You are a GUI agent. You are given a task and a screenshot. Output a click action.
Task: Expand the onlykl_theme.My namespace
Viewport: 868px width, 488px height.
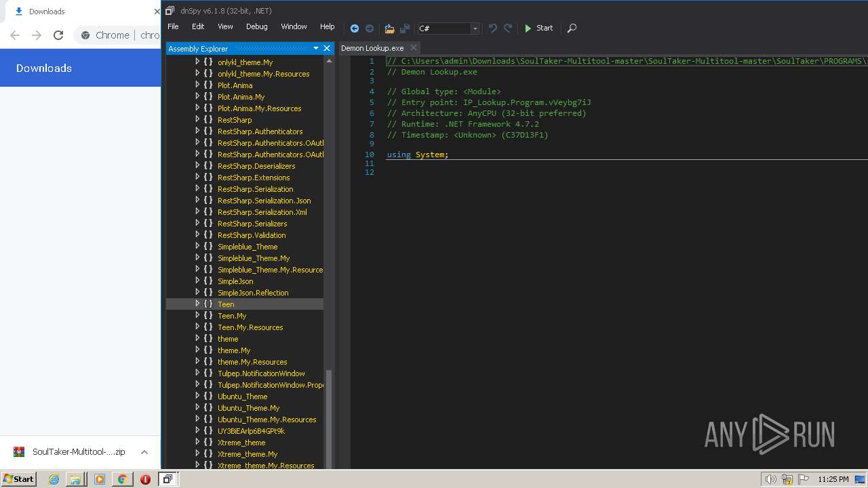197,62
